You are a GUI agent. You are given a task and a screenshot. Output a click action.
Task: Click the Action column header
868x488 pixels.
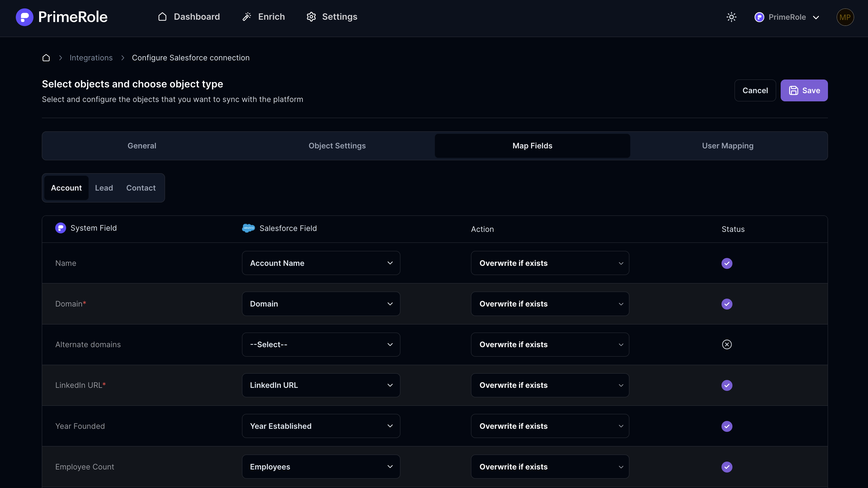tap(482, 229)
